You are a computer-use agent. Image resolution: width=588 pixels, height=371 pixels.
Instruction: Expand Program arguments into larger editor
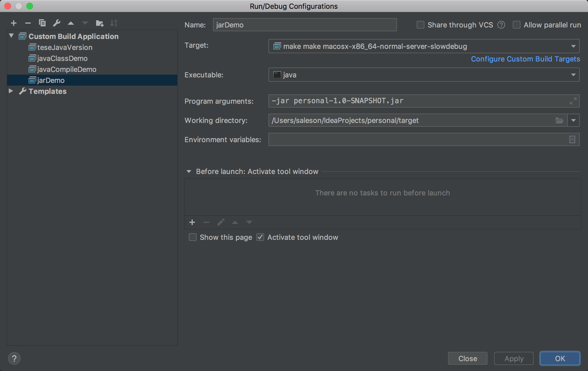tap(573, 101)
